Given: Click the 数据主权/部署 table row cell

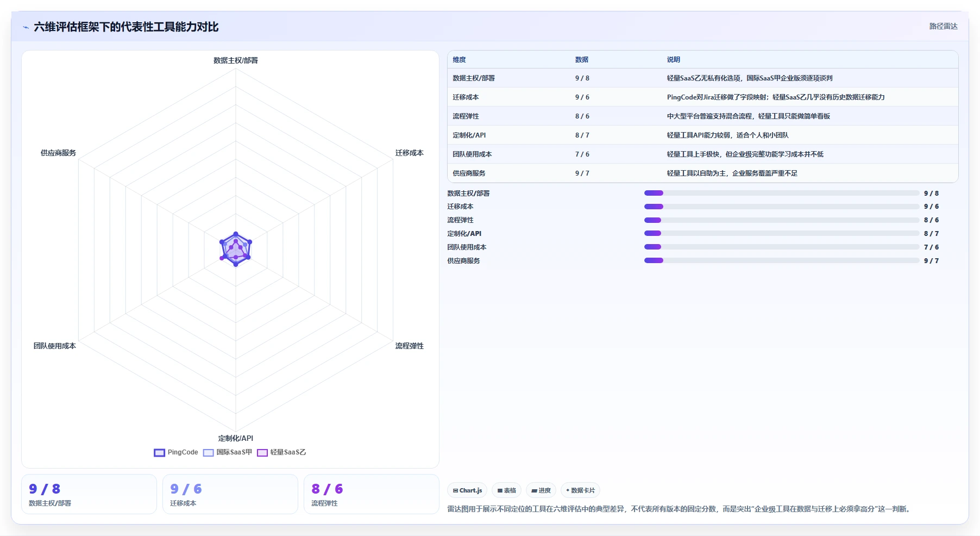Looking at the screenshot, I should [x=474, y=78].
